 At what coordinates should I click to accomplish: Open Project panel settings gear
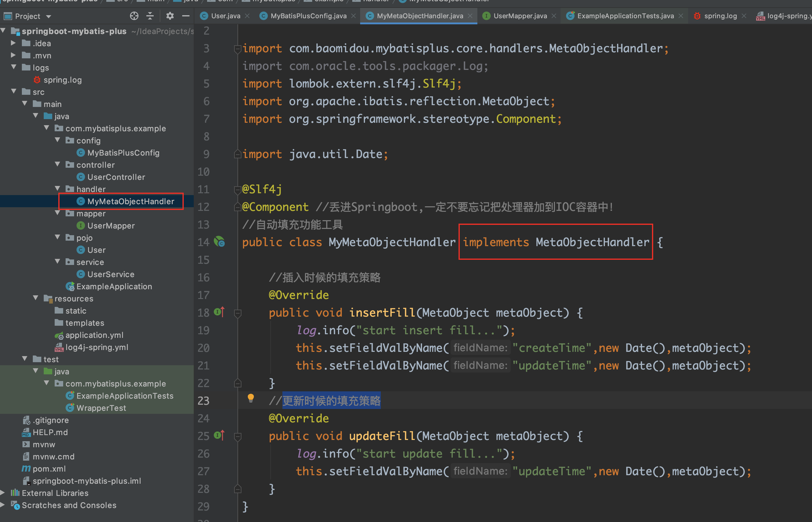(x=170, y=16)
